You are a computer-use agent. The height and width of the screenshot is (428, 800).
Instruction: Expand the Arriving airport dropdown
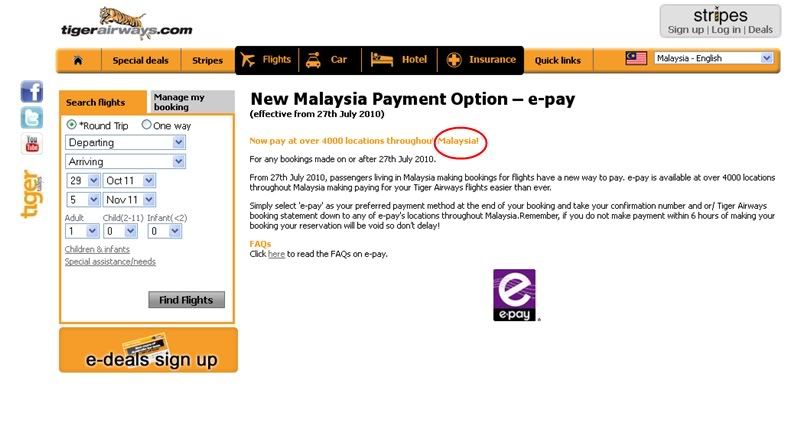point(126,162)
